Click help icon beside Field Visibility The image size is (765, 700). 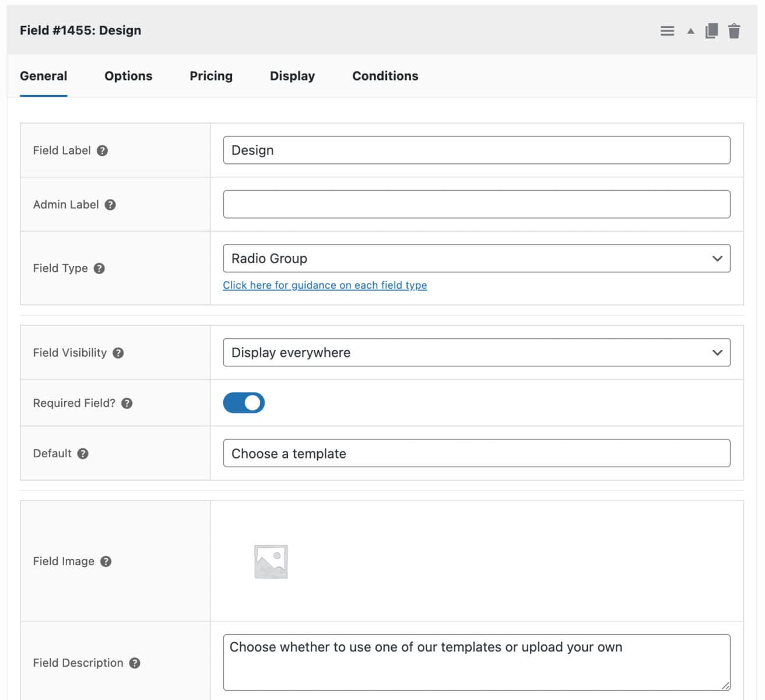pyautogui.click(x=118, y=353)
